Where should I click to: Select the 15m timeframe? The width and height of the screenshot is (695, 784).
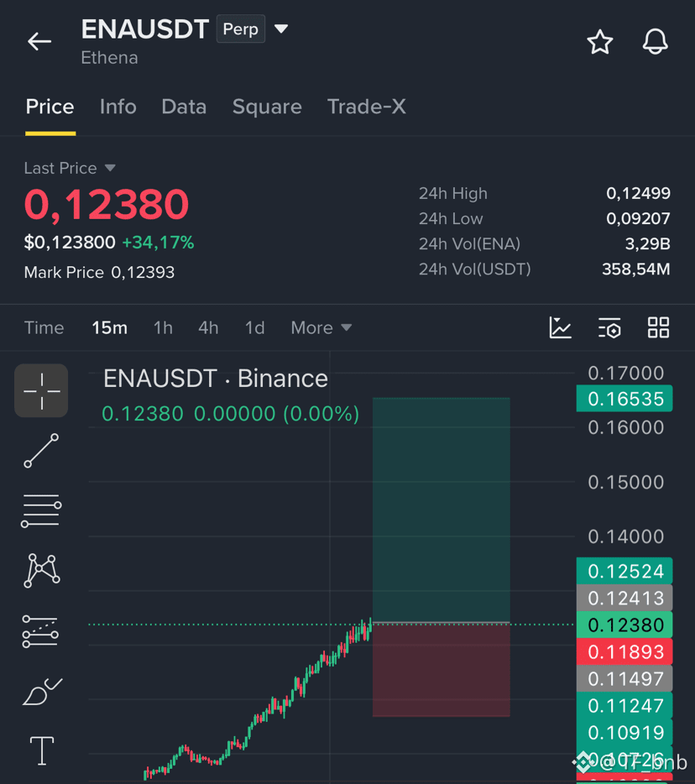click(109, 328)
